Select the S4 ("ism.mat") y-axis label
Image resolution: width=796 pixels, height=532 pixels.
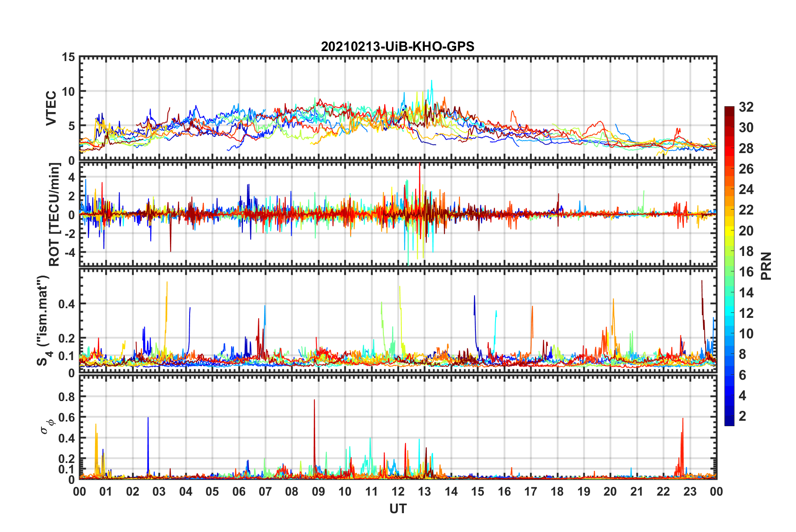(x=44, y=321)
